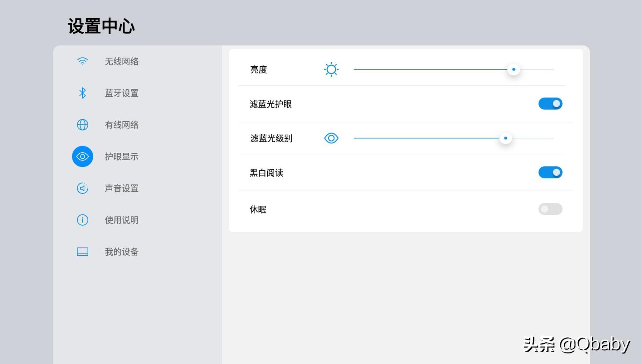Enable the 休眠 toggle

(550, 209)
